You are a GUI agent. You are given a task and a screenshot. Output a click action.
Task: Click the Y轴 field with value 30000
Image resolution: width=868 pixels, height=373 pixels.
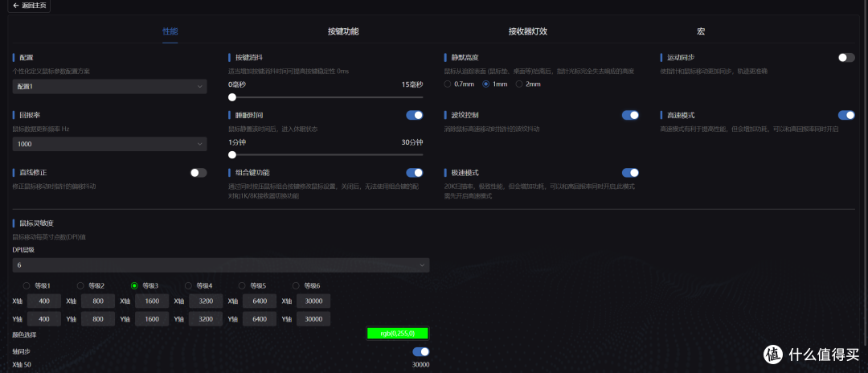(313, 319)
